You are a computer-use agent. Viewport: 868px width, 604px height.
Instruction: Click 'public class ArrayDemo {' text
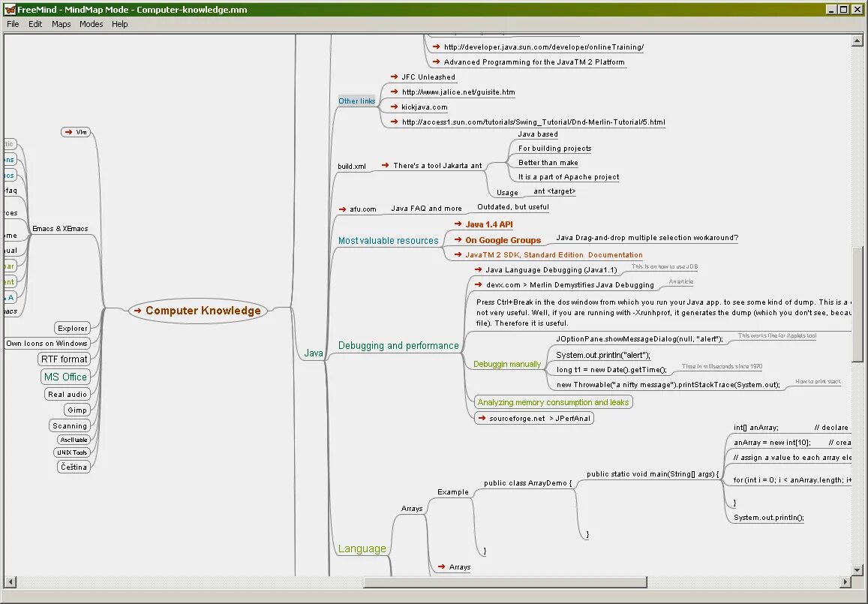point(527,482)
